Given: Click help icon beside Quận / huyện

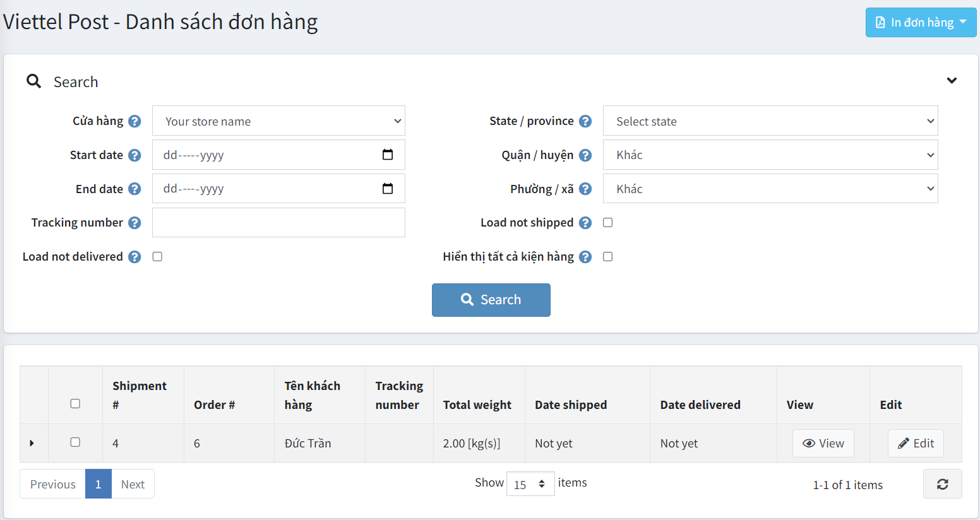Looking at the screenshot, I should (585, 155).
